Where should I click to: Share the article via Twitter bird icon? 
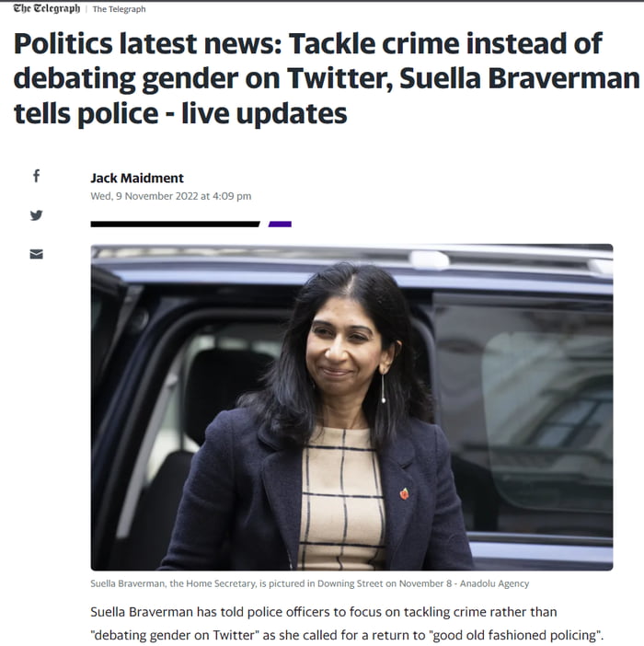[x=36, y=215]
